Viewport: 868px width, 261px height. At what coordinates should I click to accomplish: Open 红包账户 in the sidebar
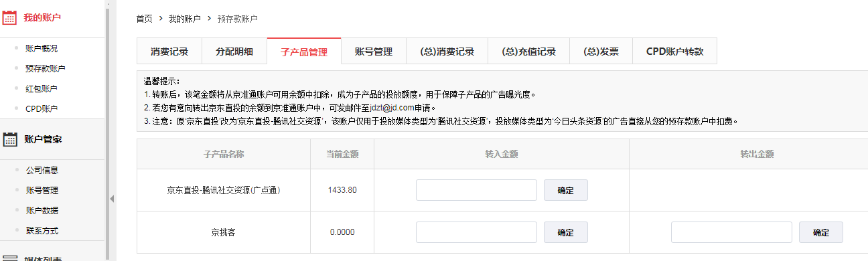[42, 88]
